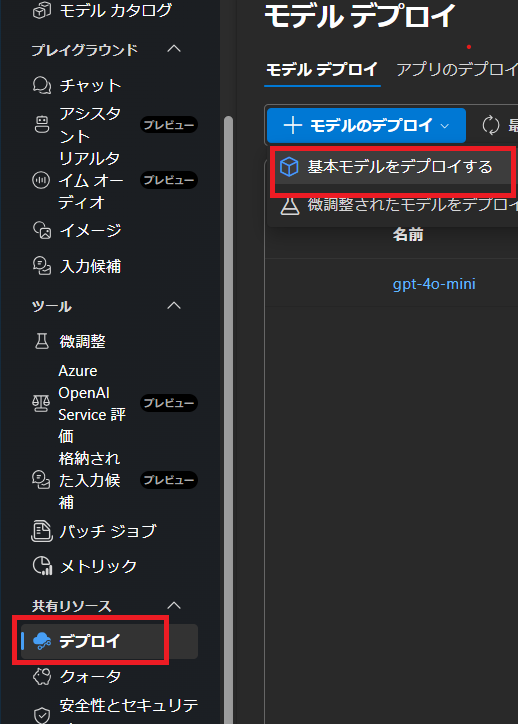Collapse the プレイグラウンド section chevron
The image size is (518, 724).
click(x=174, y=48)
